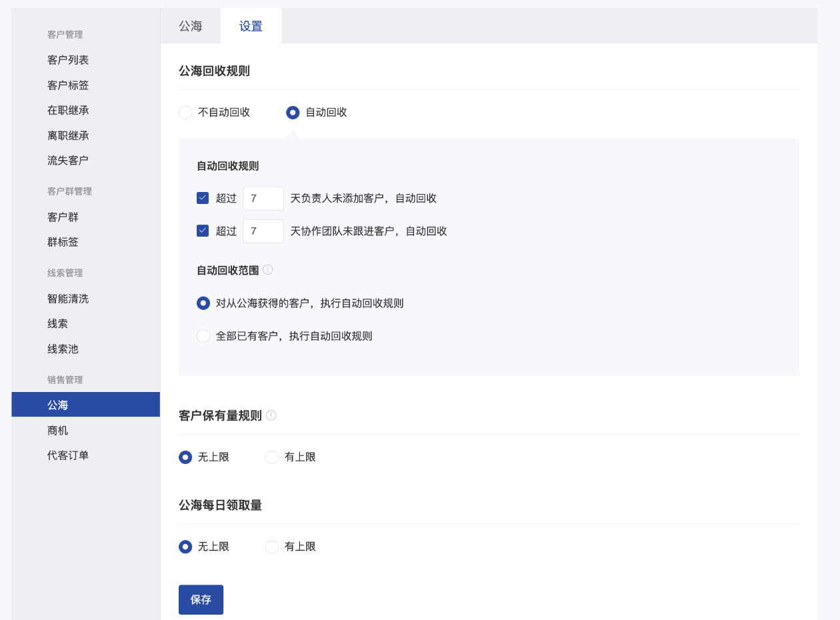Select 自动回收 radio option
Image resolution: width=840 pixels, height=620 pixels.
click(x=293, y=113)
